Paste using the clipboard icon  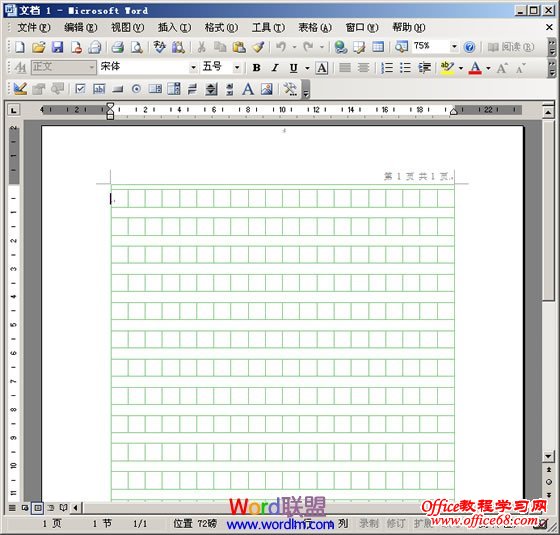coord(239,47)
